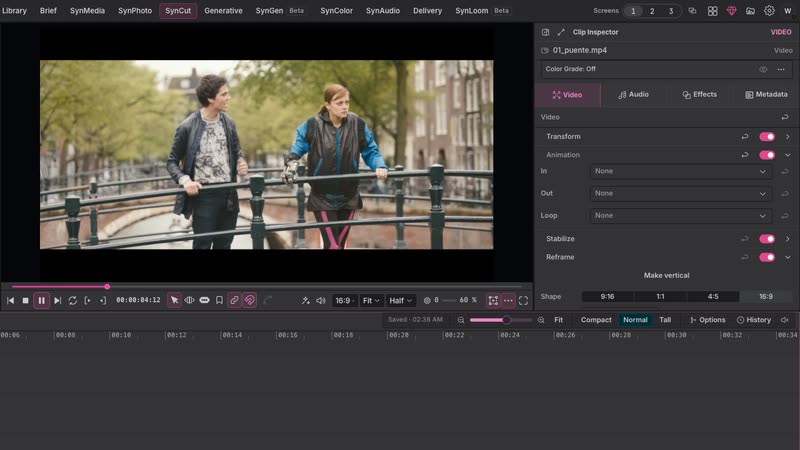Toggle the transform overlay box icon
The image size is (800, 450).
pos(493,301)
